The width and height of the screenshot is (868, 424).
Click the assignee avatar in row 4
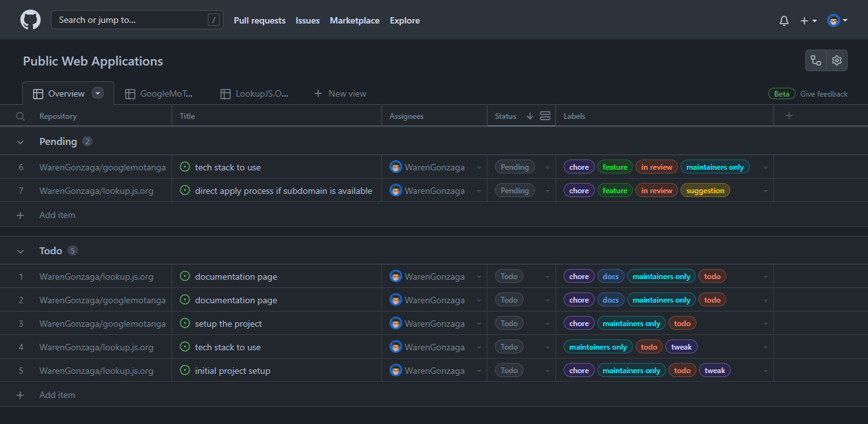click(x=396, y=347)
